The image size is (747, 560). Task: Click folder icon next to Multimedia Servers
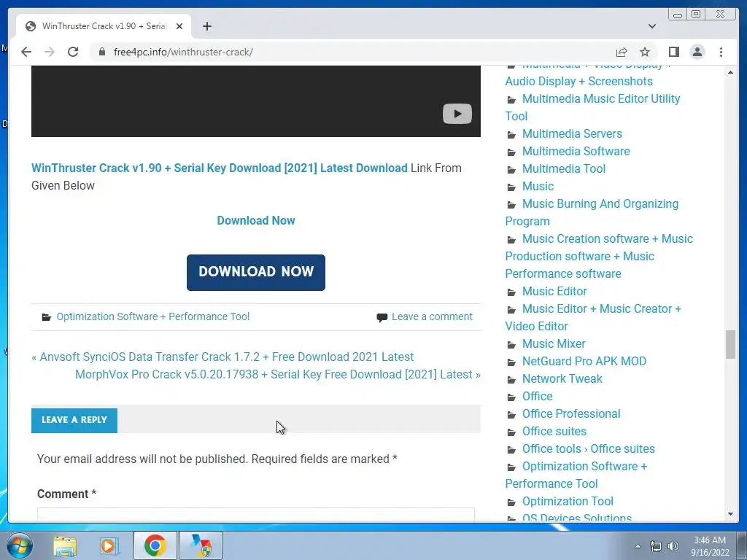pyautogui.click(x=511, y=135)
